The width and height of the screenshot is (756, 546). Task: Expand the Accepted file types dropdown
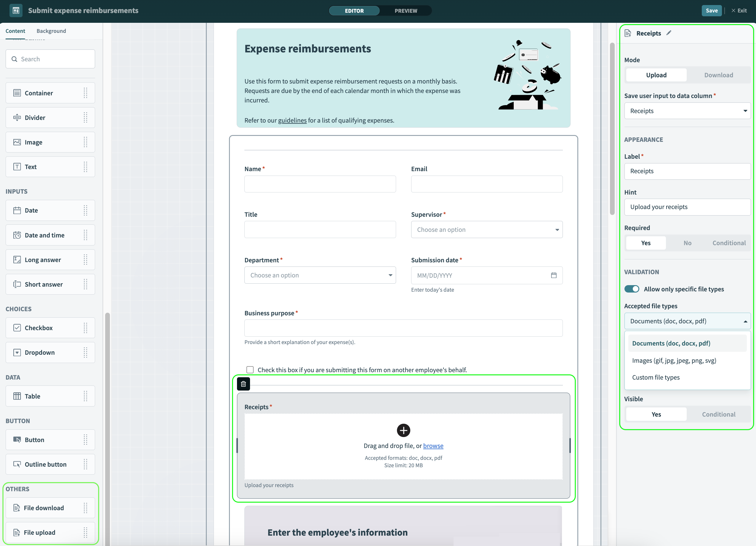[687, 320]
